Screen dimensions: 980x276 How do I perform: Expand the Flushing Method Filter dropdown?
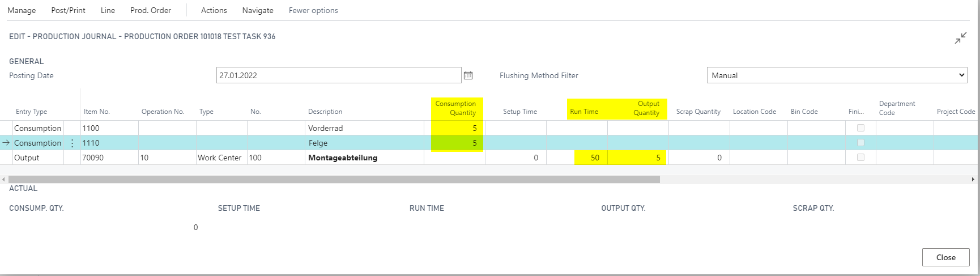[837, 75]
